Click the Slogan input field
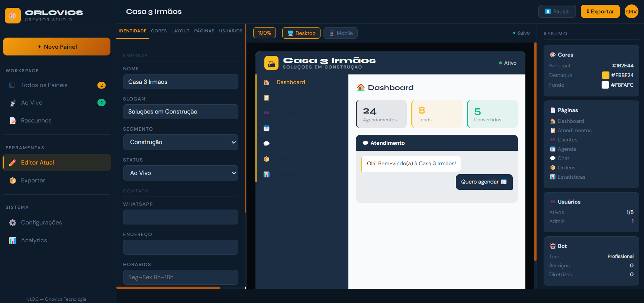This screenshot has width=644, height=303. pyautogui.click(x=181, y=112)
